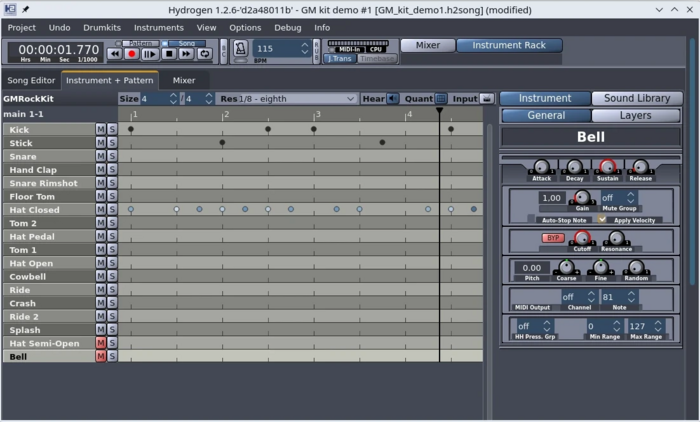Click the metronome icon
Viewport: 700px width, 422px height.
coord(240,48)
